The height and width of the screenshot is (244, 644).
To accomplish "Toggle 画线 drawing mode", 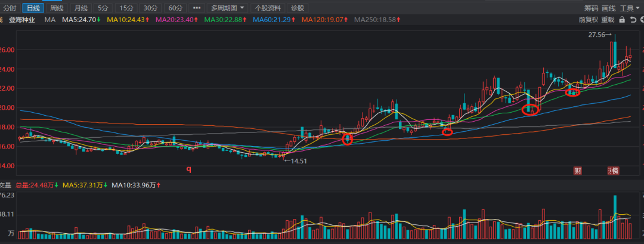I will 608,8.
